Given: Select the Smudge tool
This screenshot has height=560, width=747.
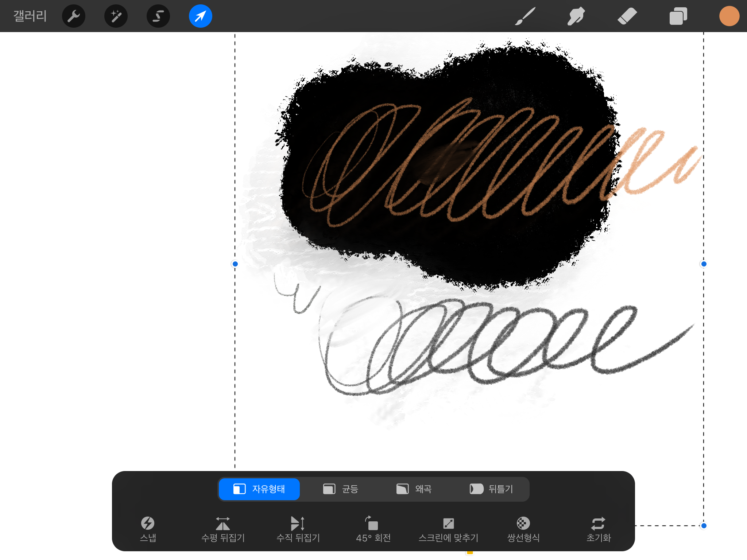Looking at the screenshot, I should click(576, 16).
